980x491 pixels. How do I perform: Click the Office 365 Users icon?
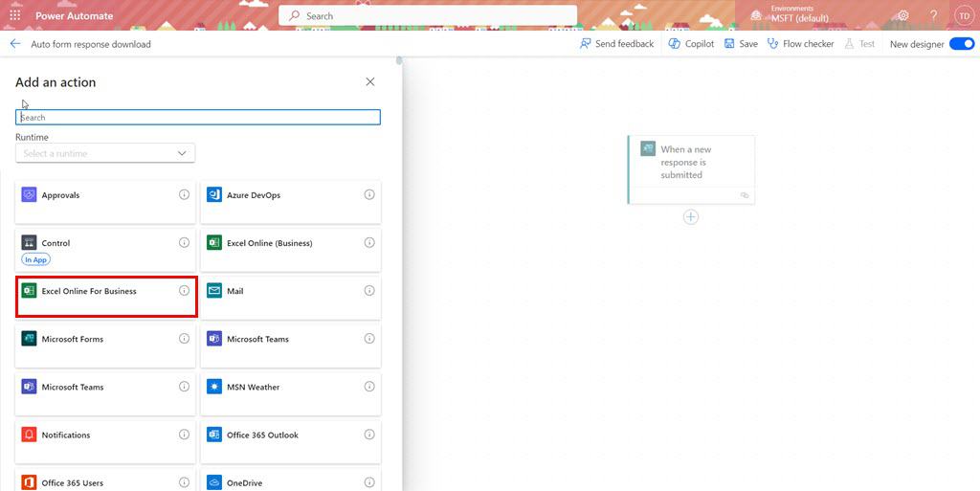[29, 482]
